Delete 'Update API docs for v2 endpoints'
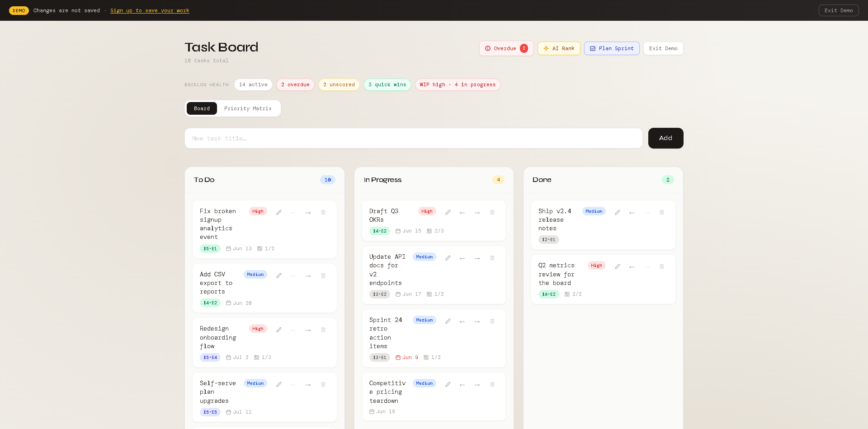Viewport: 868px width, 429px height. pyautogui.click(x=492, y=258)
